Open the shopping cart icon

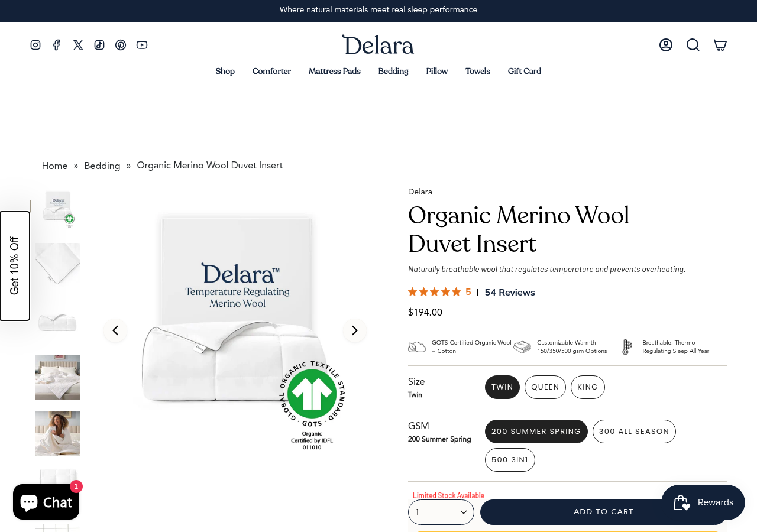pyautogui.click(x=720, y=45)
